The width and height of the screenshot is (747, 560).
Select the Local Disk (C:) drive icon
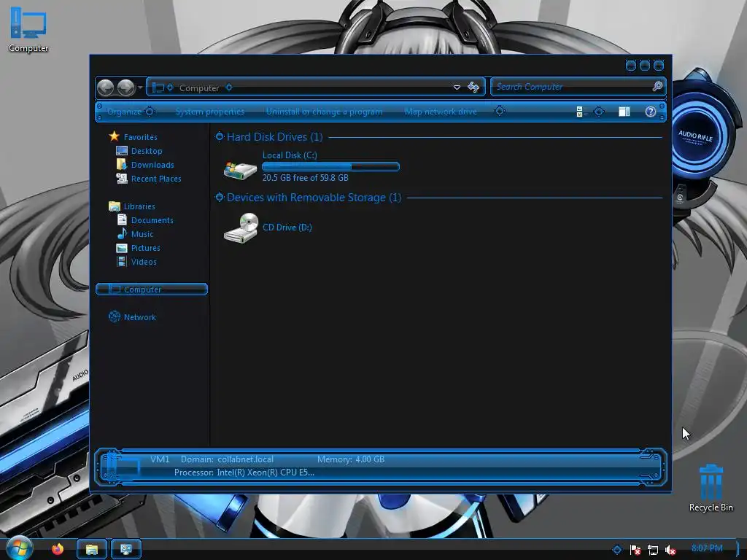(x=240, y=169)
